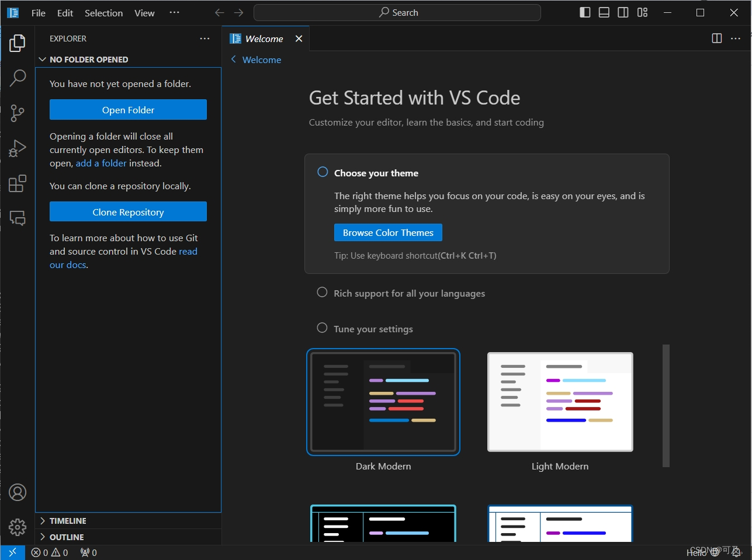The width and height of the screenshot is (752, 560).
Task: Click the ports forwarded indicator in status bar
Action: pos(89,552)
